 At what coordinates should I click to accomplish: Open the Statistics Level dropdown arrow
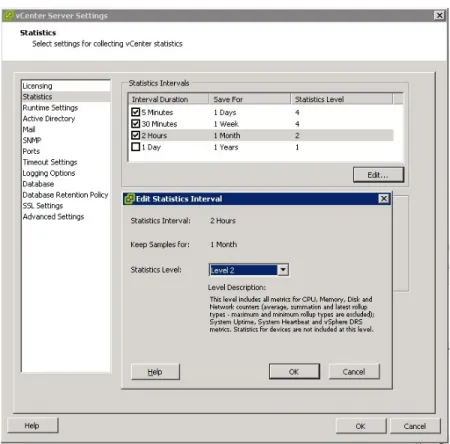283,270
